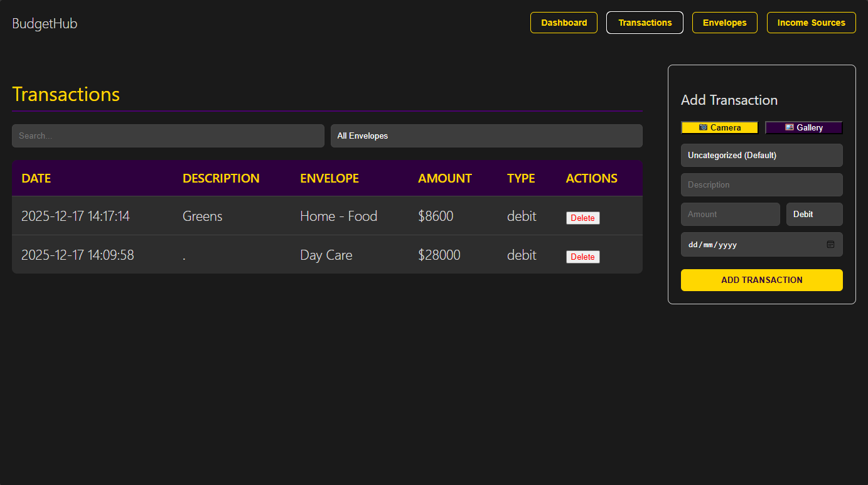Open the calendar icon on the date field
This screenshot has height=485, width=868.
[x=830, y=244]
